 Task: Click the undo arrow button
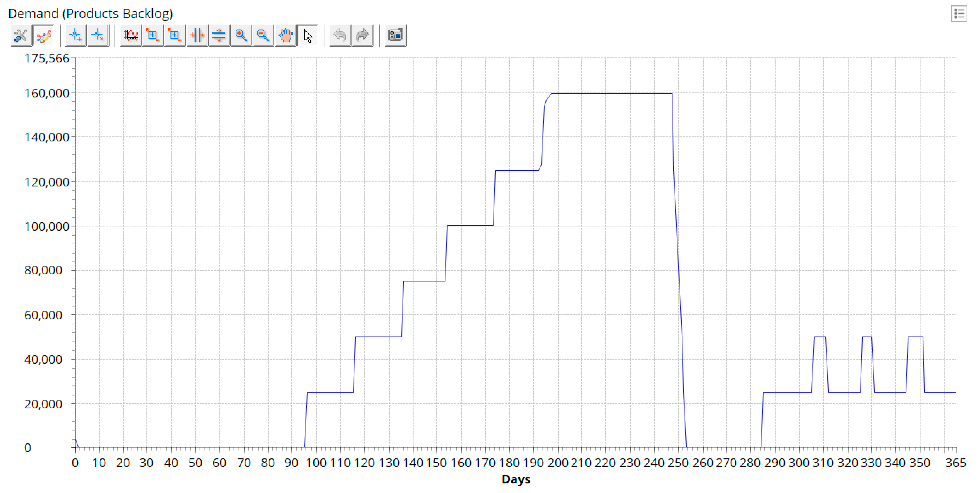340,36
